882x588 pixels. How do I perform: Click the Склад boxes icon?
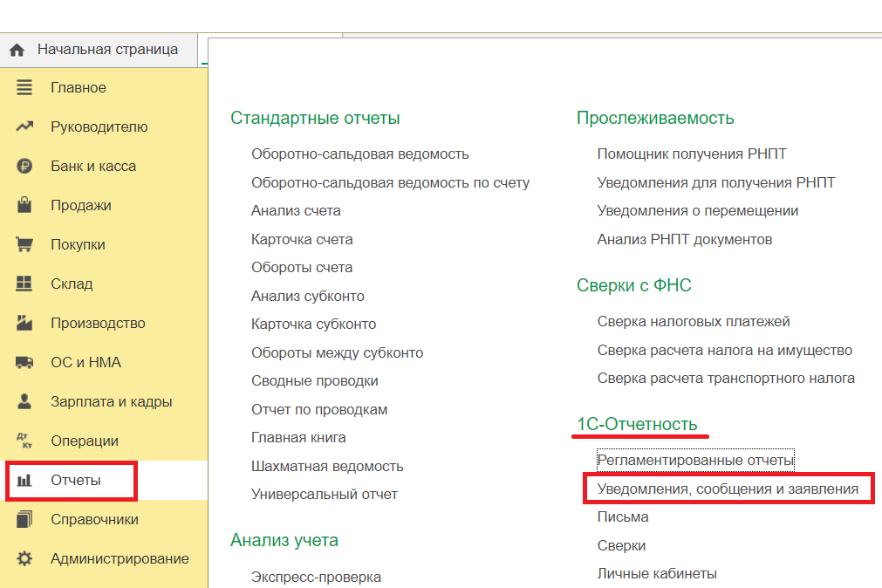[24, 283]
